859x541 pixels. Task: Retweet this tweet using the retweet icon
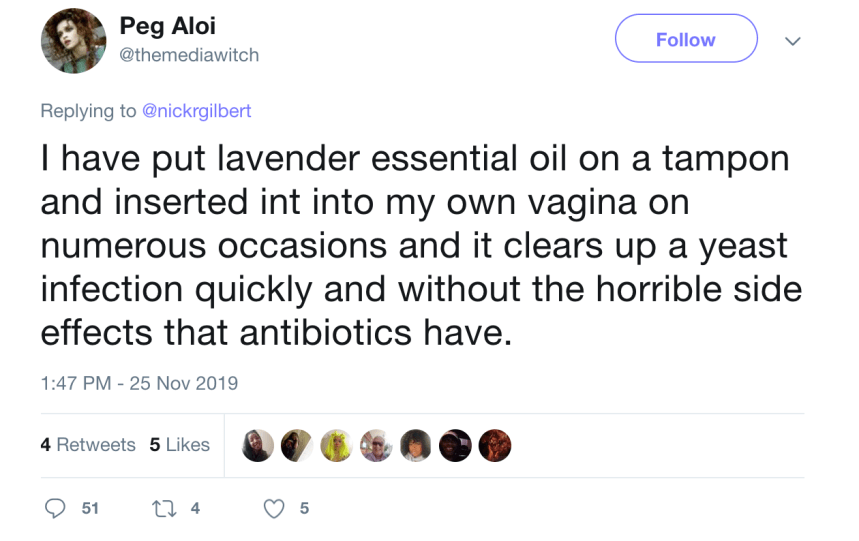[165, 508]
